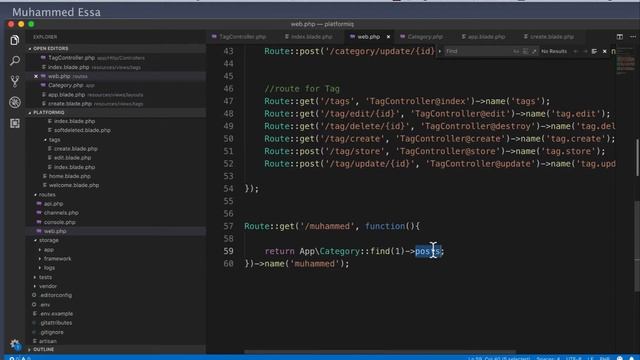Viewport: 640px width, 360px height.
Task: Toggle Match Whole Word in Find widget
Action: pyautogui.click(x=525, y=51)
